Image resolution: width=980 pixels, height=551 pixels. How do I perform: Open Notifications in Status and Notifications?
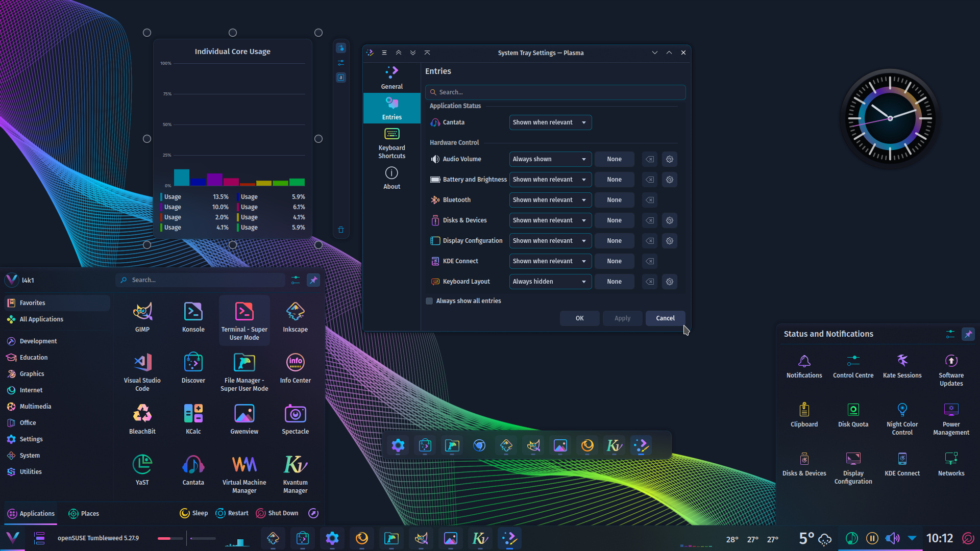point(804,366)
